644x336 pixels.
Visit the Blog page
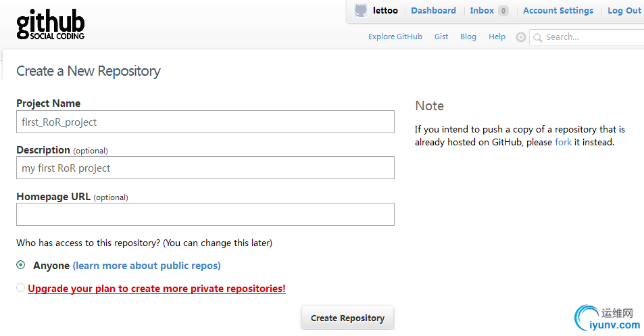click(468, 37)
